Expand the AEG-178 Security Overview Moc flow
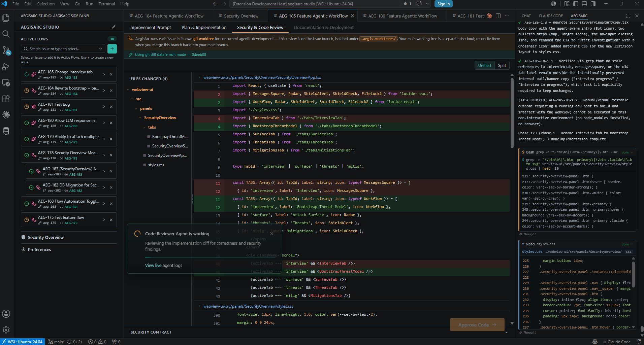Viewport: 644px width, 345px height. [104, 155]
